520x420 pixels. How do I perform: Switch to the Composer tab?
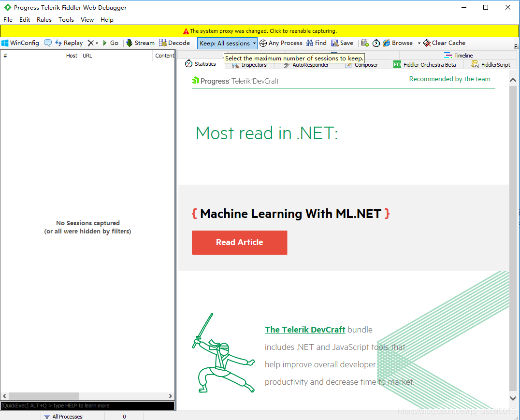361,65
